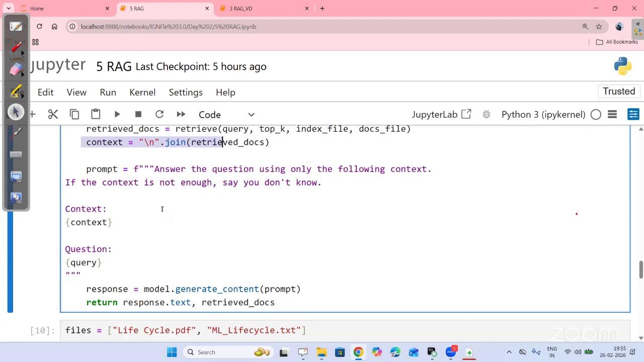Click the browser address bar URL
The height and width of the screenshot is (362, 644).
point(169,27)
